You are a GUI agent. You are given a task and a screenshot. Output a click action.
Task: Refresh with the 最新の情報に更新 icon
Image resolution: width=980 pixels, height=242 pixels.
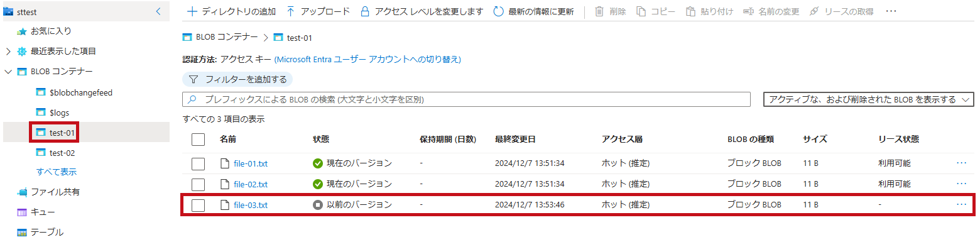coord(499,11)
